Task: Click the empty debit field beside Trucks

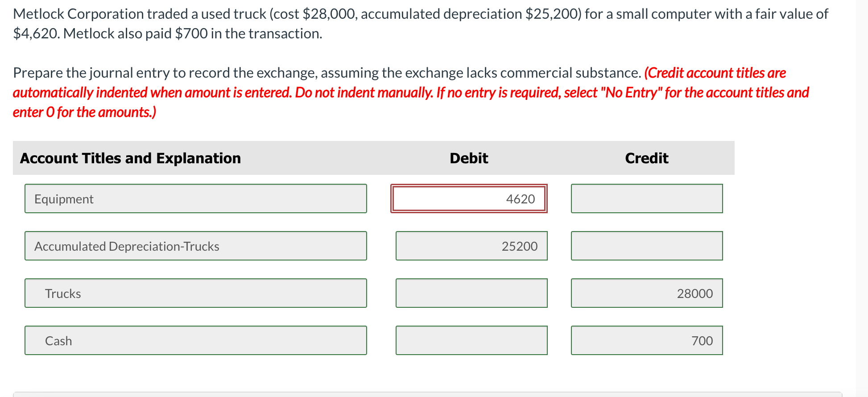Action: click(471, 293)
